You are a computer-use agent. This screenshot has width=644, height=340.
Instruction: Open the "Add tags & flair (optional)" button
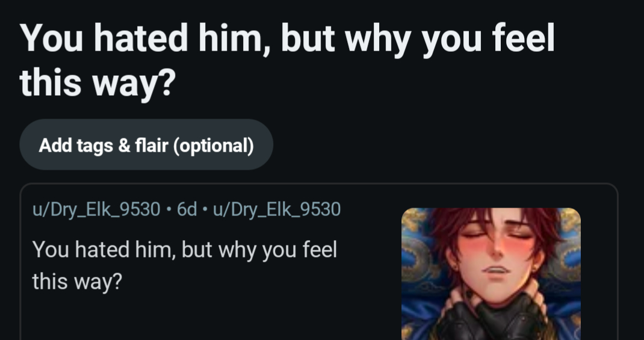tap(146, 145)
